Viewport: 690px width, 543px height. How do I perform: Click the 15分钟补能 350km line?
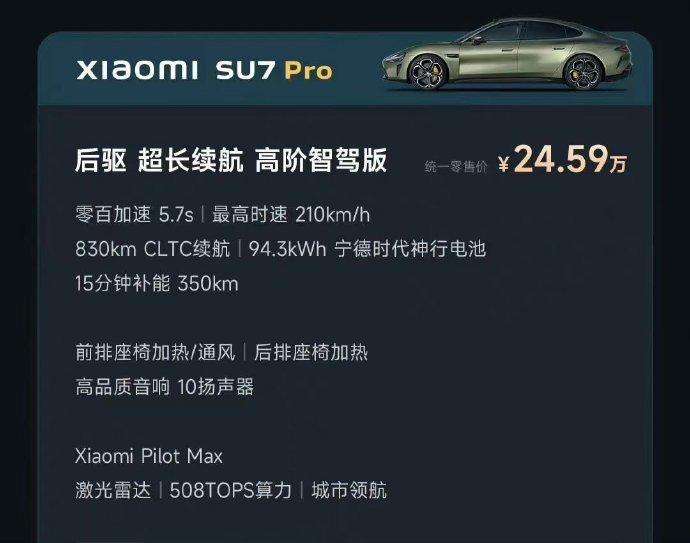pos(157,283)
